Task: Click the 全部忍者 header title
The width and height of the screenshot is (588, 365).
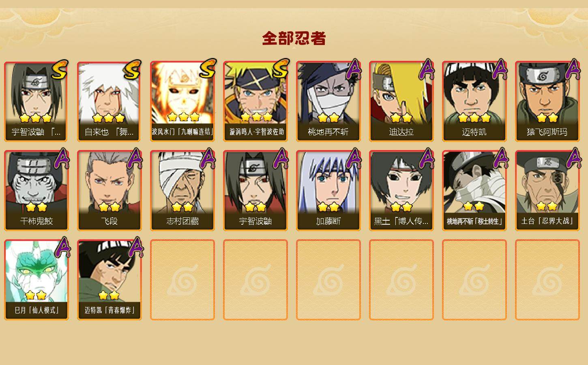Action: pyautogui.click(x=294, y=38)
